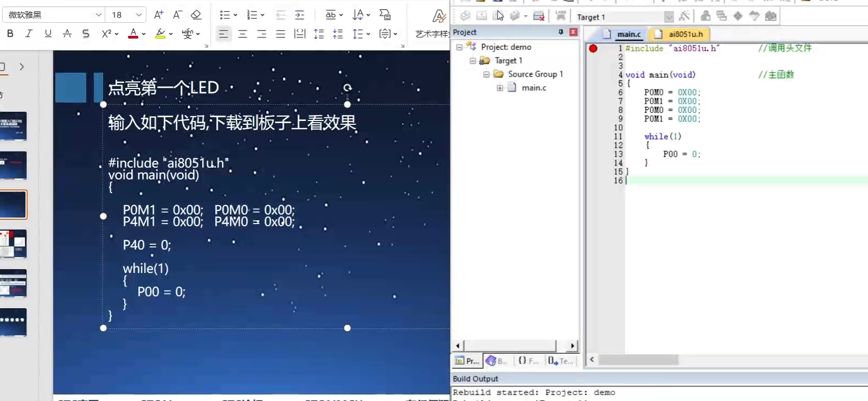Click the Download (LOAD) icon in Keil
The image size is (868, 401).
point(561,16)
